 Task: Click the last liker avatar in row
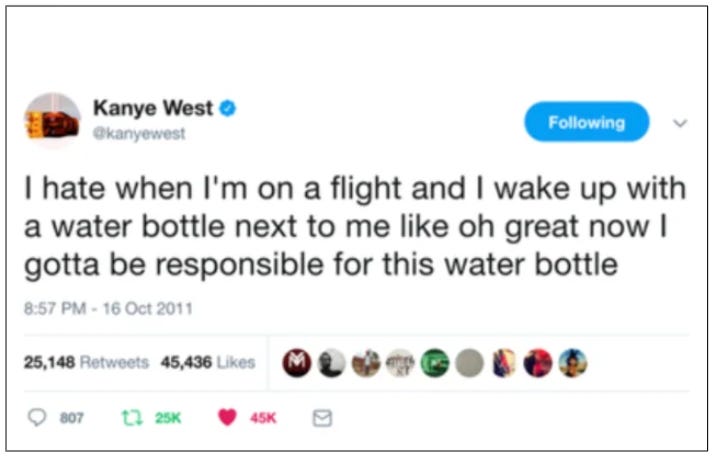(573, 363)
